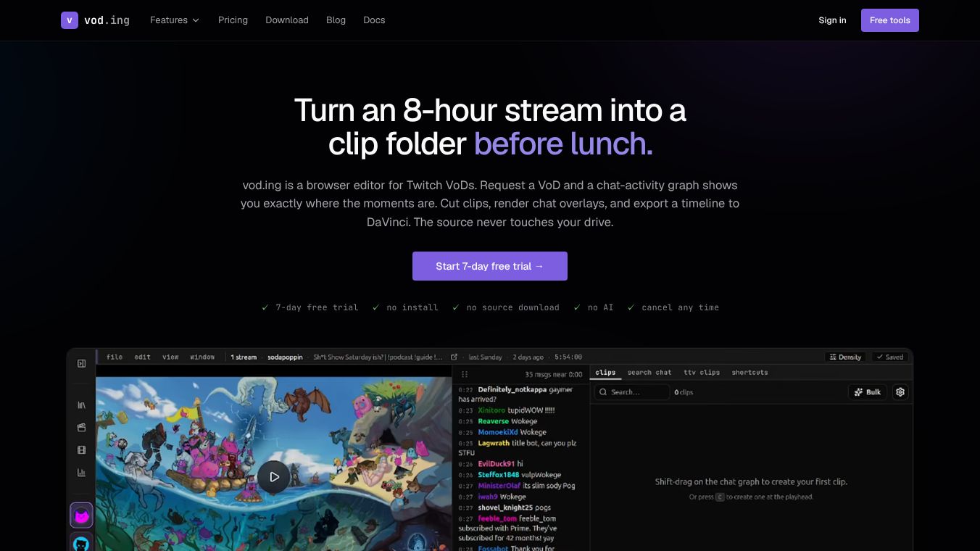Open the library icon in the editor sidebar
The height and width of the screenshot is (551, 980).
[81, 405]
